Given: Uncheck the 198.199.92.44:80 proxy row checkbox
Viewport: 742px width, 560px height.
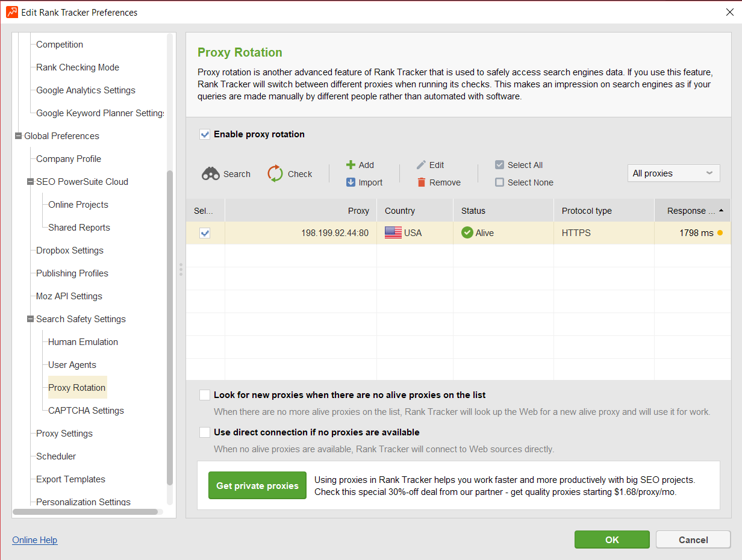Looking at the screenshot, I should tap(205, 233).
